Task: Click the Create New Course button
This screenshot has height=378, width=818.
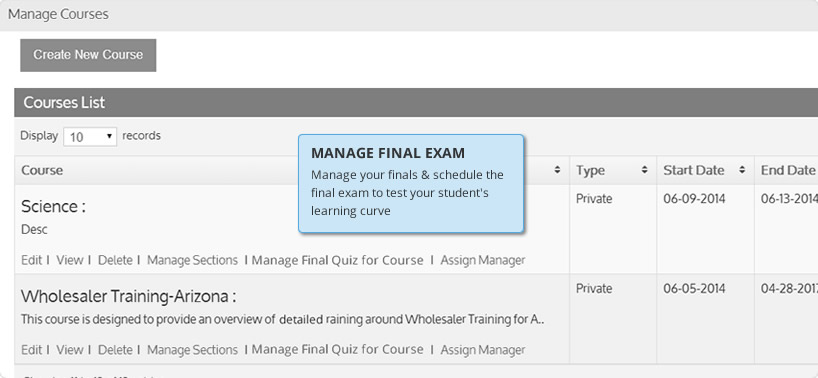Action: pyautogui.click(x=88, y=55)
